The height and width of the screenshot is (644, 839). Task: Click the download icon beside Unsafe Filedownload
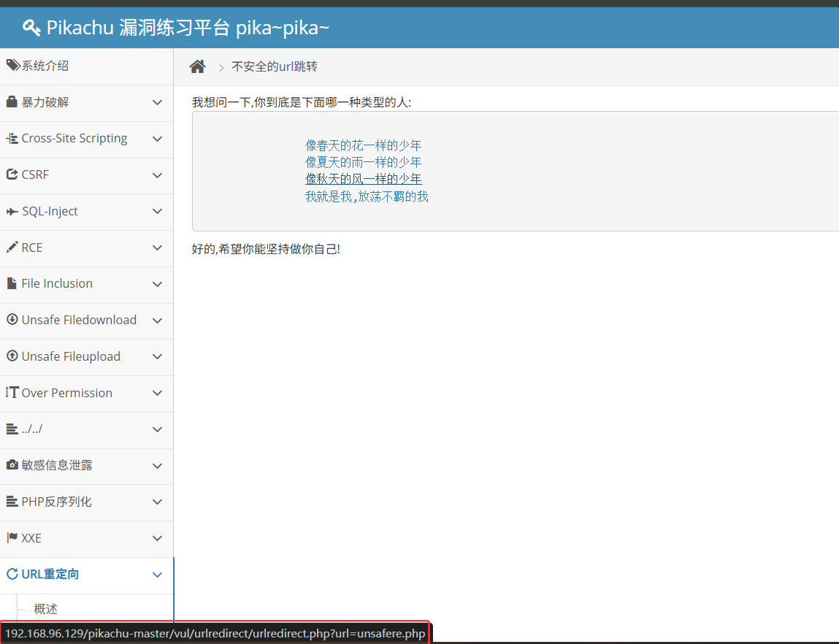pyautogui.click(x=12, y=319)
